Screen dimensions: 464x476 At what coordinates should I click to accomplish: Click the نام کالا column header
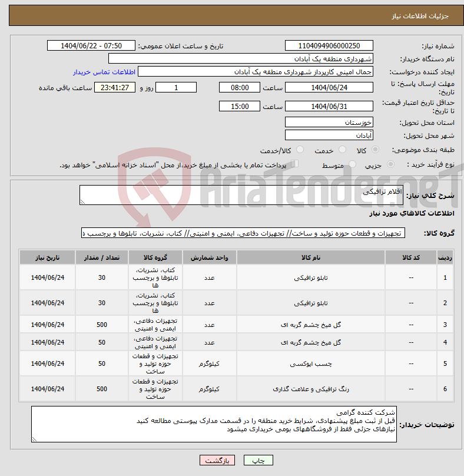click(311, 257)
